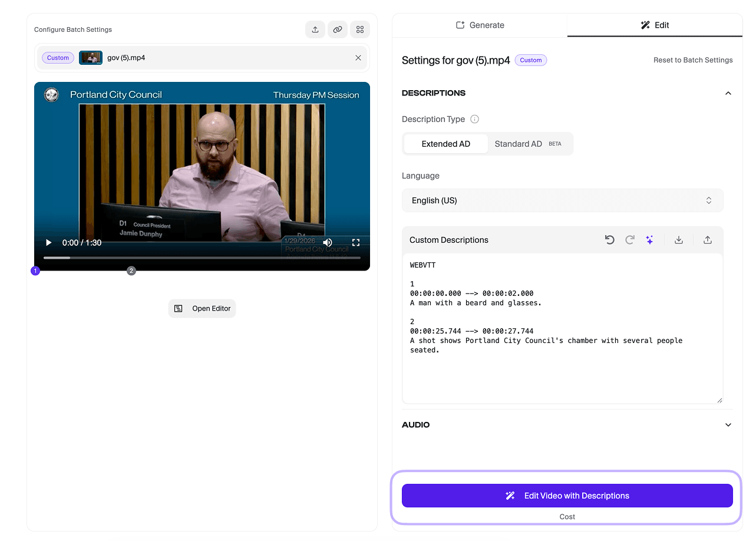
Task: Click the AI sparkle icon for descriptions
Action: tap(649, 240)
